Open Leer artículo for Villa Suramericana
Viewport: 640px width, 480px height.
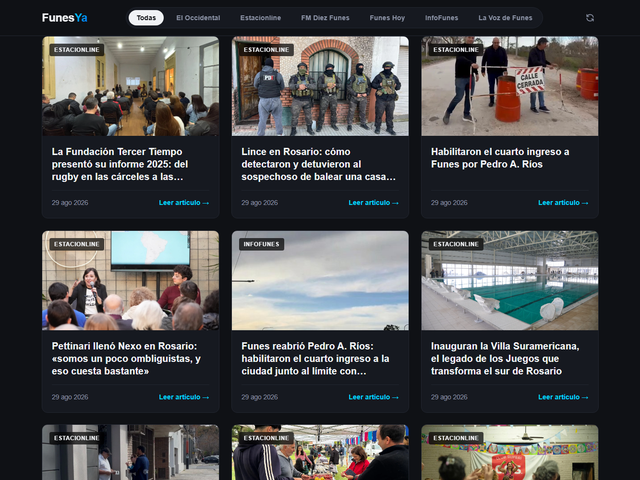[563, 397]
